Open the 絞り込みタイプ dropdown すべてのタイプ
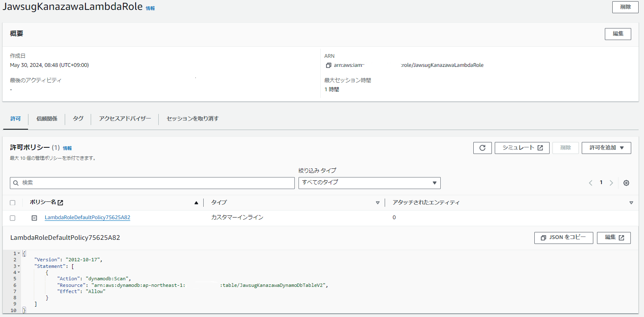644x317 pixels. click(369, 183)
